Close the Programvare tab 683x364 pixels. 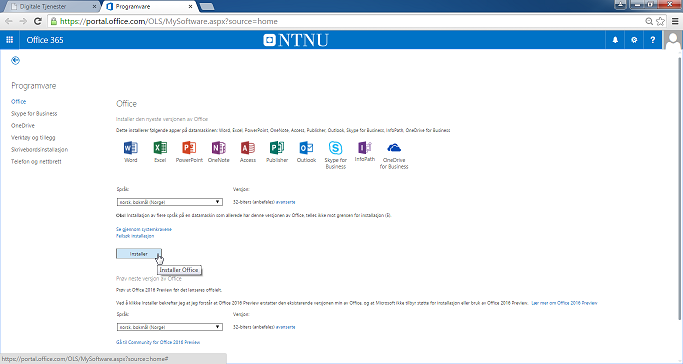pos(190,7)
